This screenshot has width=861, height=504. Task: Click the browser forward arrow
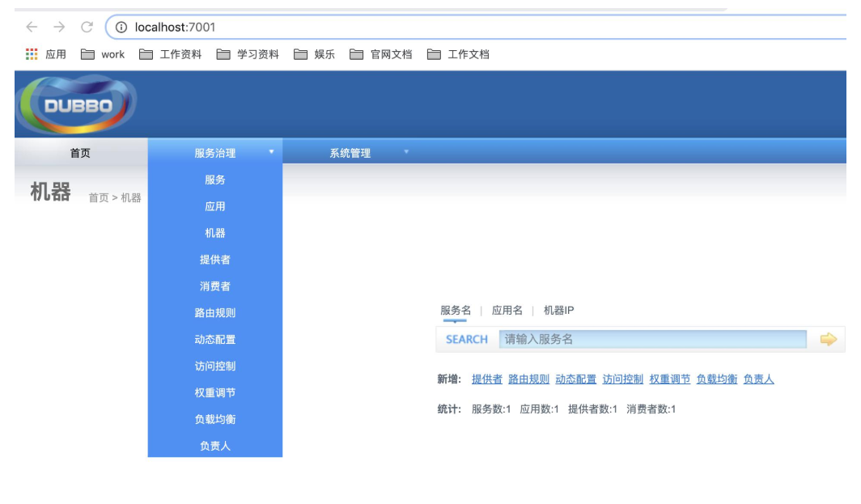click(x=57, y=25)
